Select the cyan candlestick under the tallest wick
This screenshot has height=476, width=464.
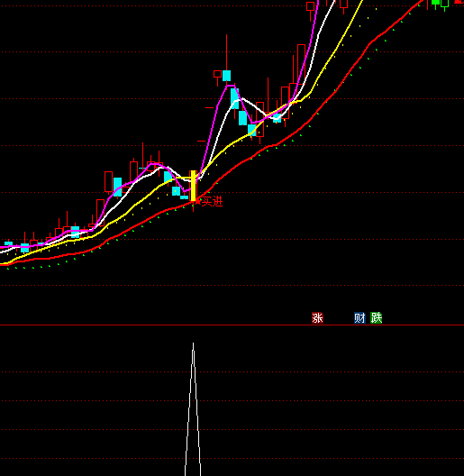226,76
